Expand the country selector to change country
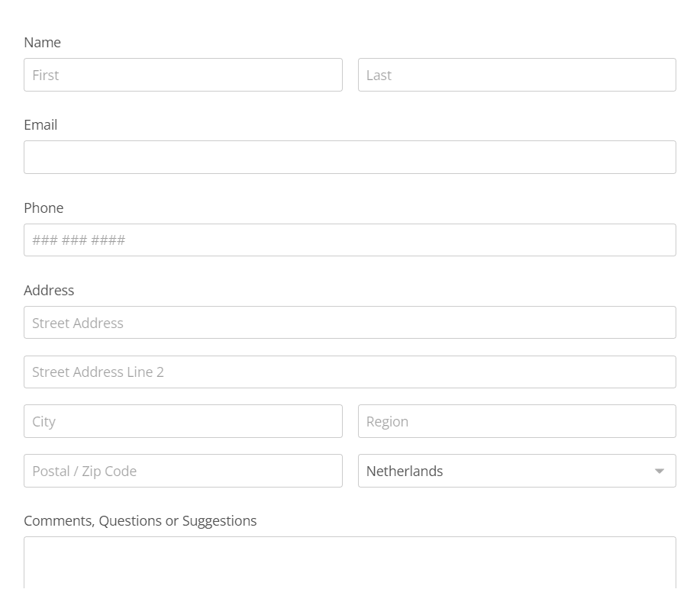700x589 pixels. (x=516, y=471)
